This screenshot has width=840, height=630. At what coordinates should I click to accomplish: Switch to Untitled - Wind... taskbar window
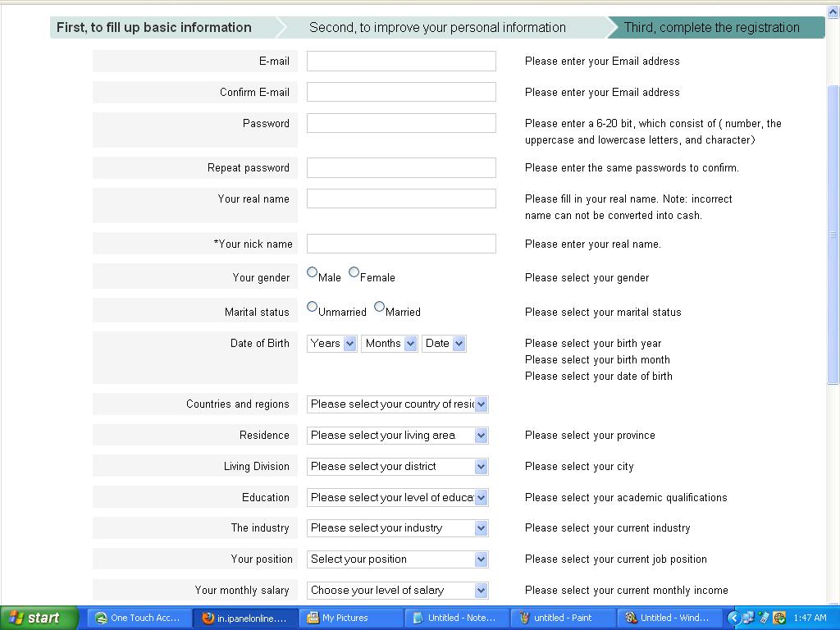pos(669,619)
